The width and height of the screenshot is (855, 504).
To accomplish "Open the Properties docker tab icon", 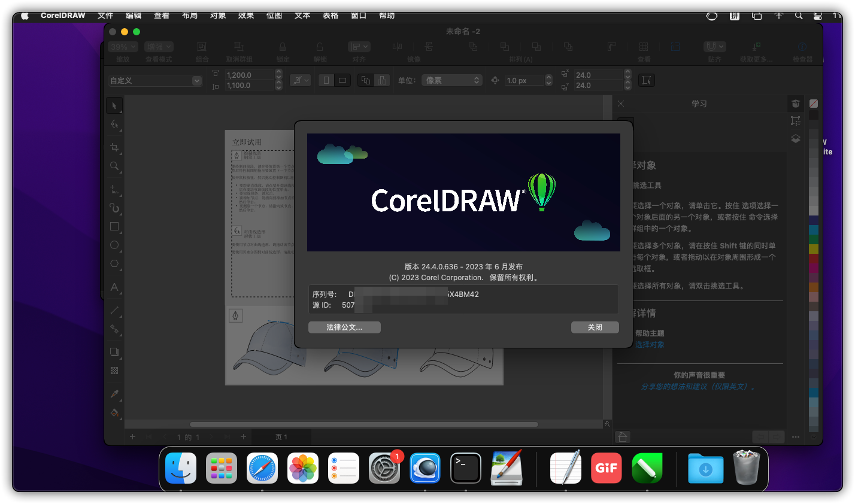I will click(x=795, y=121).
